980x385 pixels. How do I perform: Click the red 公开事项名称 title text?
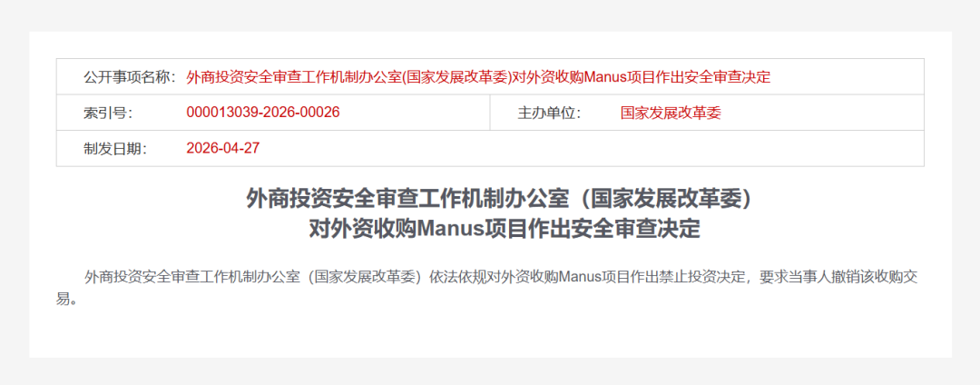pyautogui.click(x=478, y=77)
